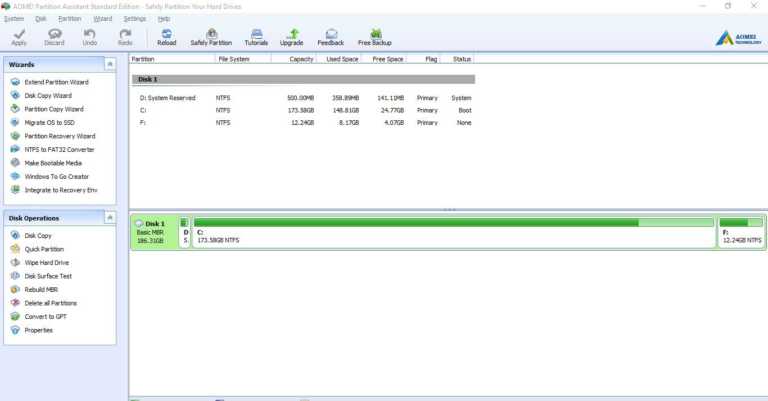Click the Undo arrow icon

click(90, 34)
